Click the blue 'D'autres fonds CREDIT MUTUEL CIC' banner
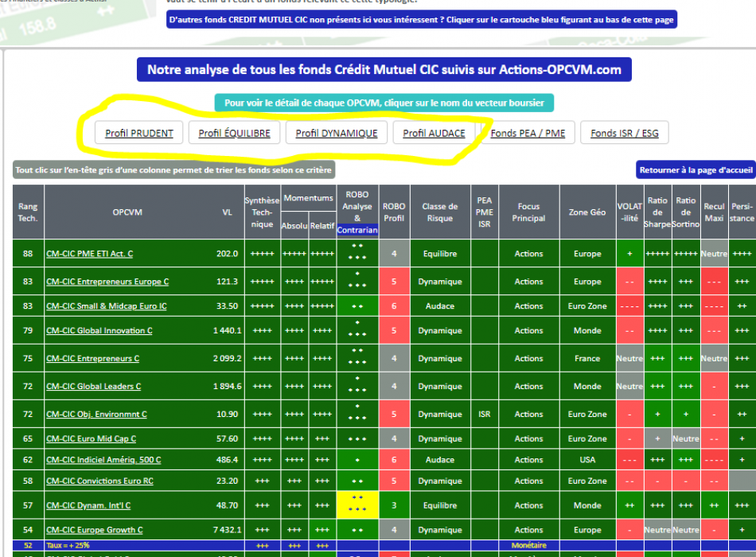This screenshot has width=756, height=557. coord(422,20)
